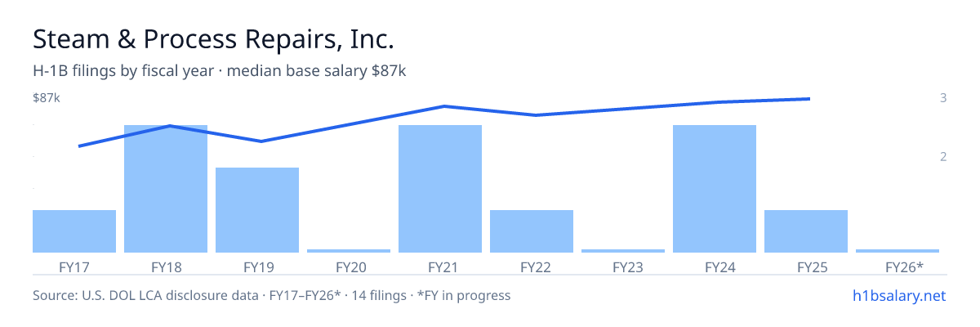The height and width of the screenshot is (327, 980).
Task: Click the Steam & Process Repairs title
Action: tap(213, 39)
